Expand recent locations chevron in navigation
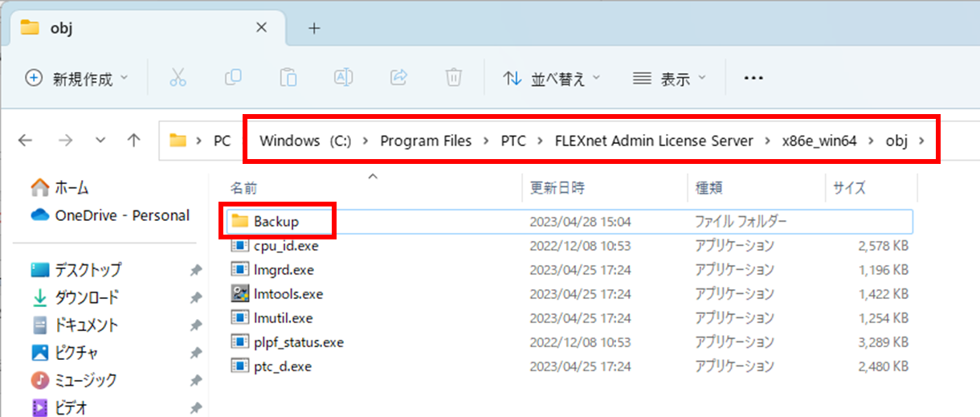The height and width of the screenshot is (417, 980). (x=100, y=141)
